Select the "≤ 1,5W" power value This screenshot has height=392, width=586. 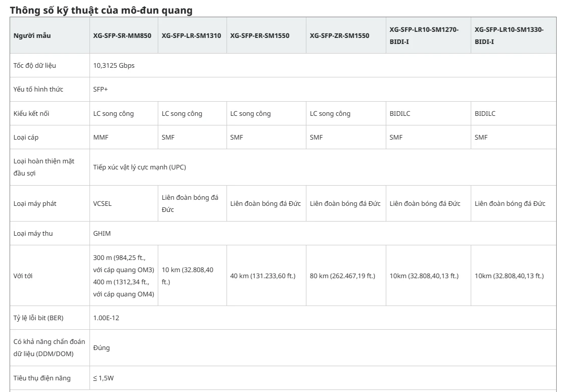click(x=104, y=378)
